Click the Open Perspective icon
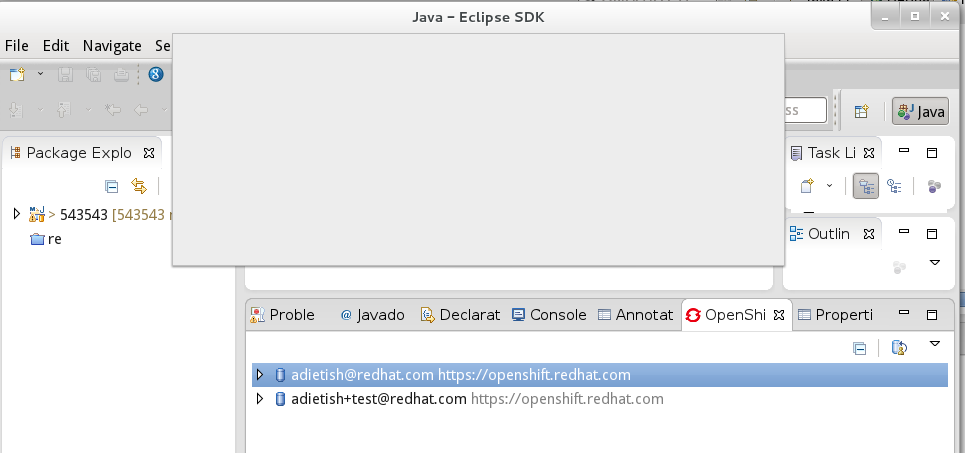This screenshot has width=965, height=453. (x=861, y=111)
